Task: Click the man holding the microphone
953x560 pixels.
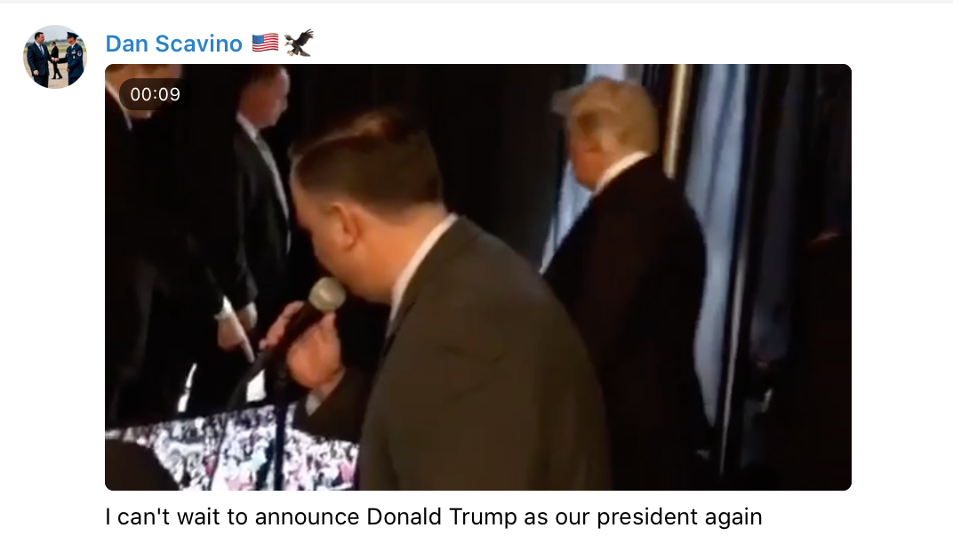Action: [x=426, y=304]
